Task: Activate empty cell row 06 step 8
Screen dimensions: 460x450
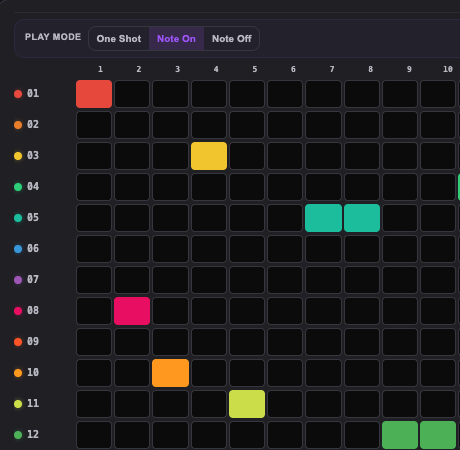Action: 362,249
